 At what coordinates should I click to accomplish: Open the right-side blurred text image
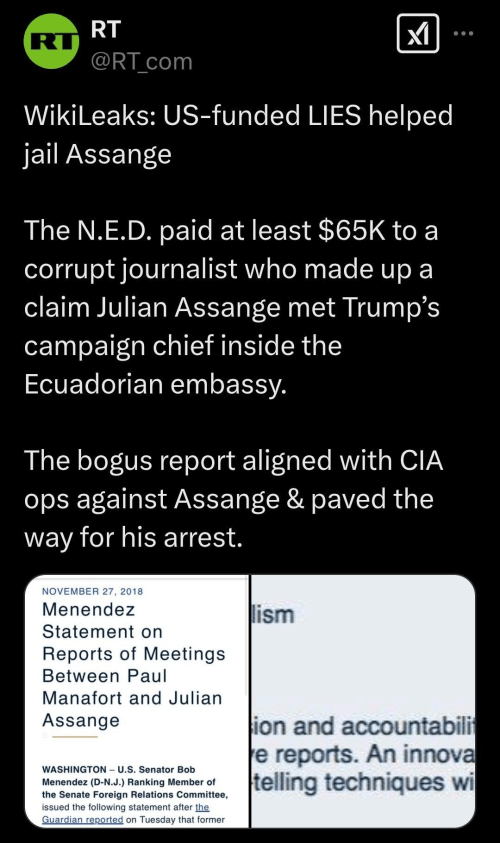[363, 701]
